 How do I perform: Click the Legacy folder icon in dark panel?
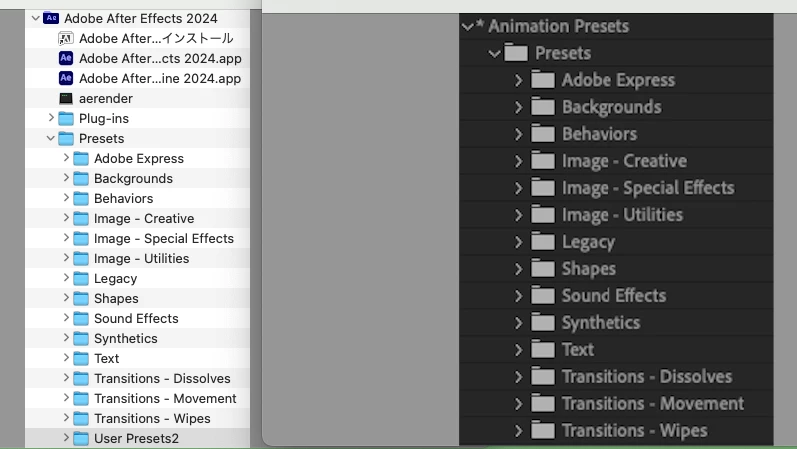tap(543, 242)
